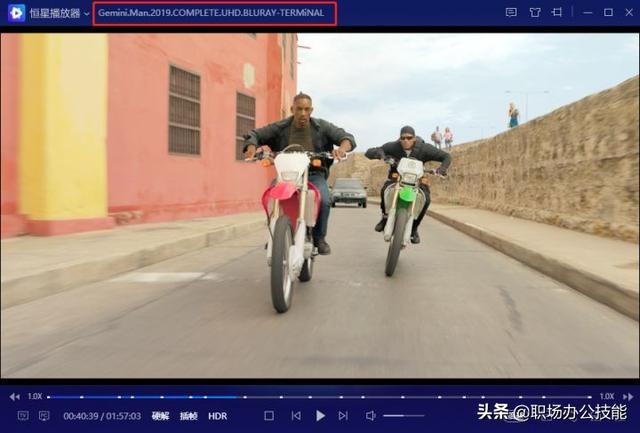Open the TV cast icon
Screen dimensions: 640x433
click(x=23, y=416)
